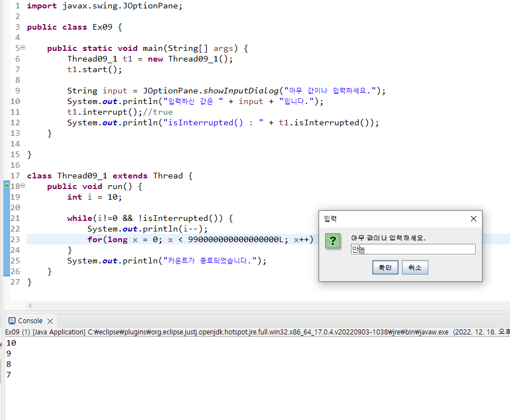Click the for keyword on line 23

pos(95,239)
